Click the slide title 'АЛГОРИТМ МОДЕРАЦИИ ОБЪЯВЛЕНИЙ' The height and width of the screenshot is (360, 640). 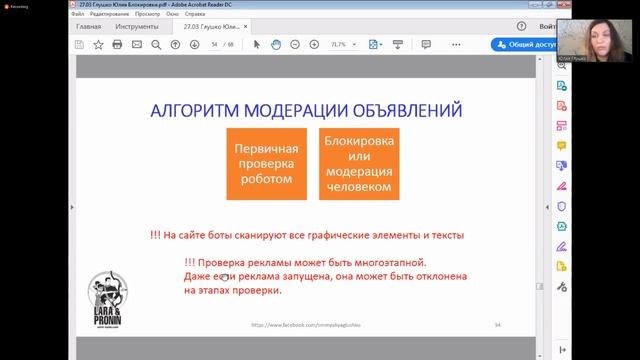(x=306, y=111)
